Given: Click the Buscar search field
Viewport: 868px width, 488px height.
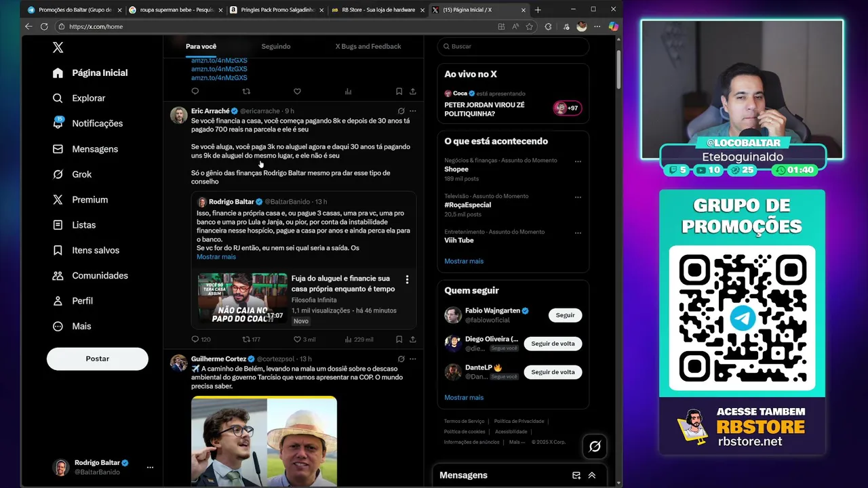Looking at the screenshot, I should [513, 46].
